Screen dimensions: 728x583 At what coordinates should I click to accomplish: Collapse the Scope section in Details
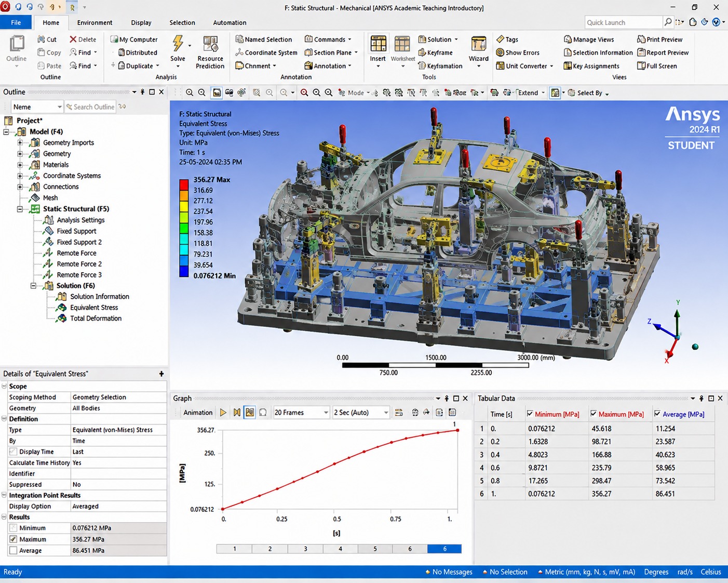click(x=4, y=386)
